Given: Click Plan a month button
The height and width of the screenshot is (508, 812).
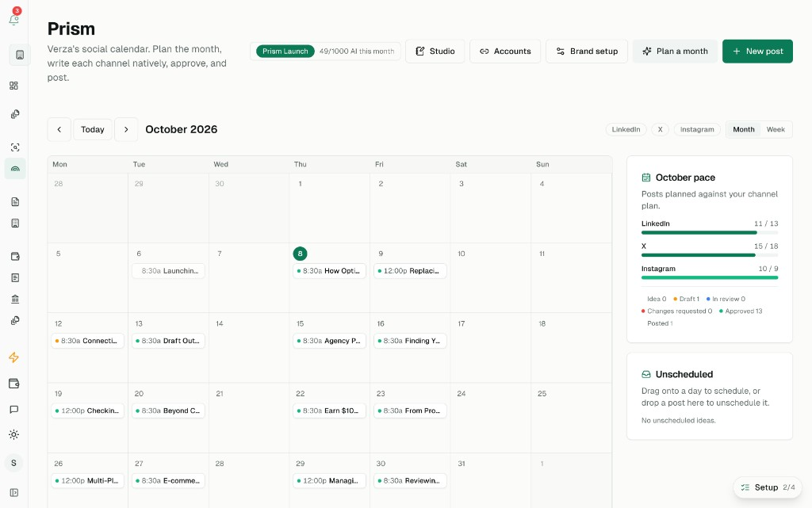Looking at the screenshot, I should [675, 52].
